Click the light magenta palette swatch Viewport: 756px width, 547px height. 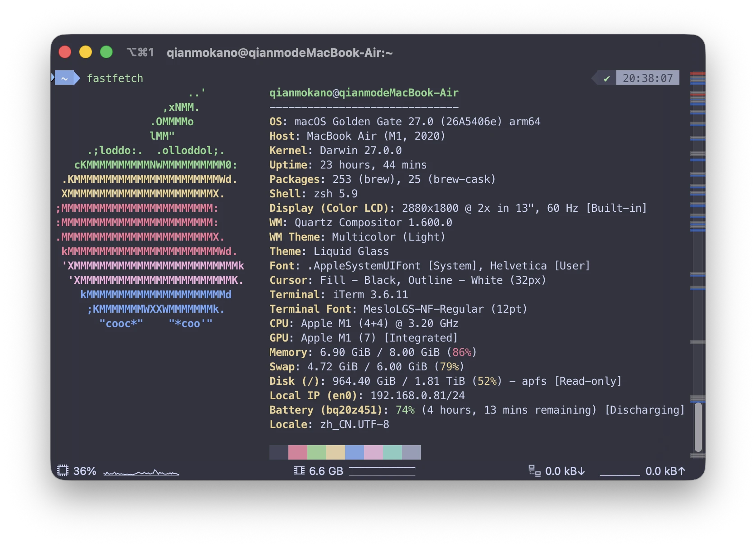pos(373,452)
